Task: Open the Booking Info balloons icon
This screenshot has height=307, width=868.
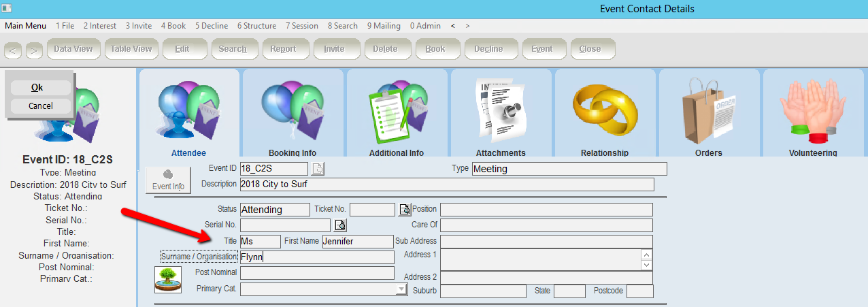Action: 293,109
